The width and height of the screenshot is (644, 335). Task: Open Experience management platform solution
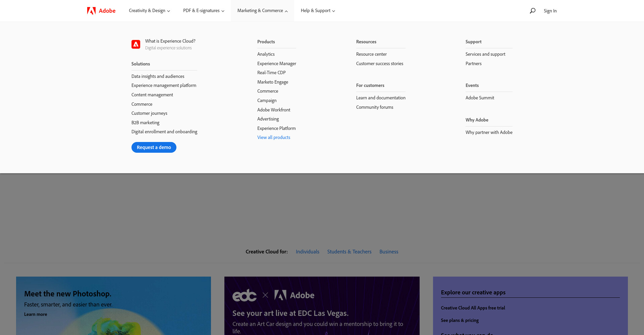[x=164, y=85]
